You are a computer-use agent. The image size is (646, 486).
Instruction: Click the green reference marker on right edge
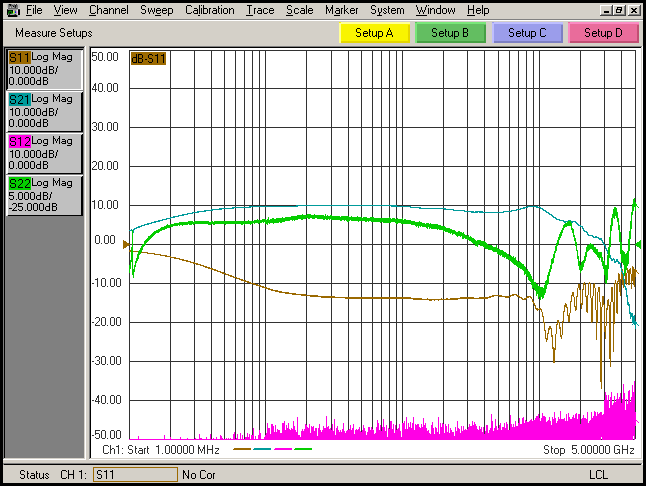[x=639, y=245]
